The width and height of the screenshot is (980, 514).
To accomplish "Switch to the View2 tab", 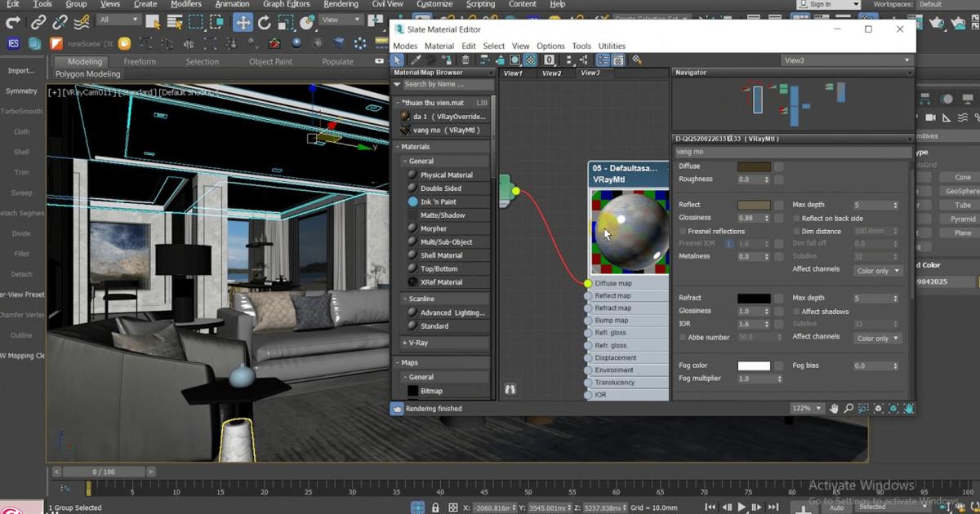I will coord(552,73).
